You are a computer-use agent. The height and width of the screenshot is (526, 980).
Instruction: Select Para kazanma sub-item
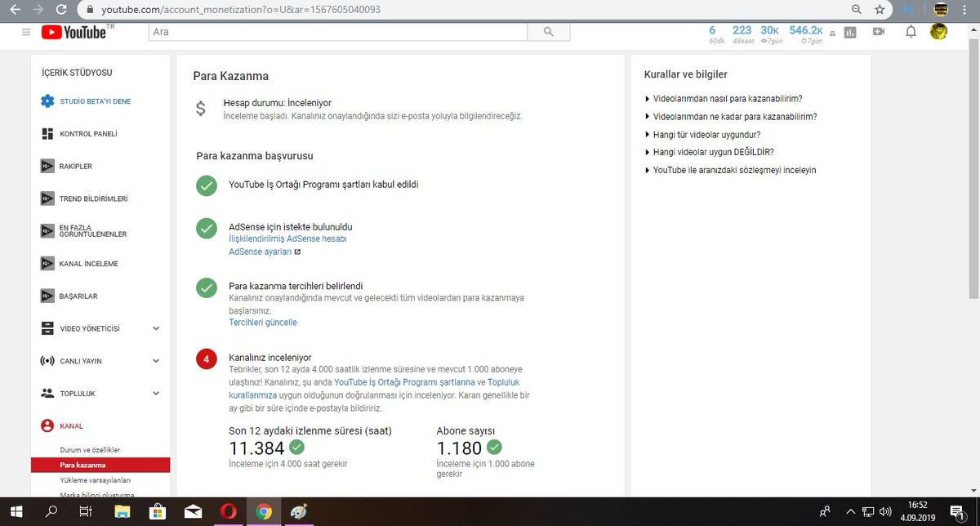(100, 466)
